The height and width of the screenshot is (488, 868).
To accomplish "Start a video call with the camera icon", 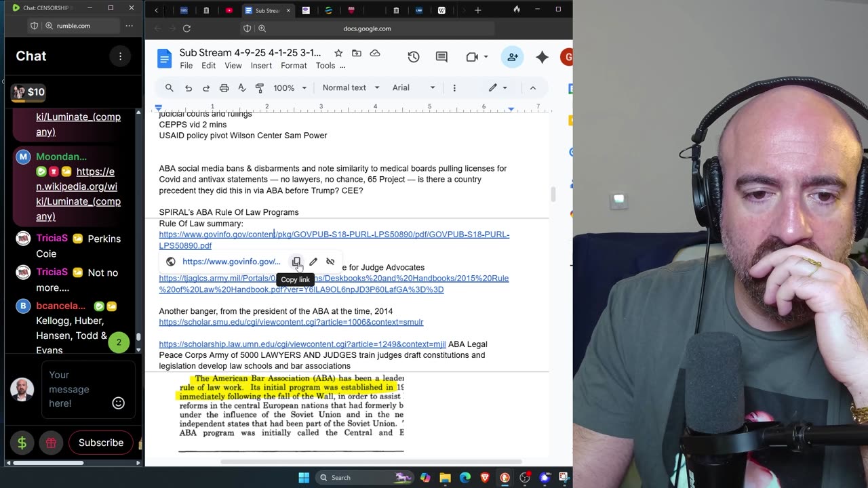I will [x=473, y=57].
